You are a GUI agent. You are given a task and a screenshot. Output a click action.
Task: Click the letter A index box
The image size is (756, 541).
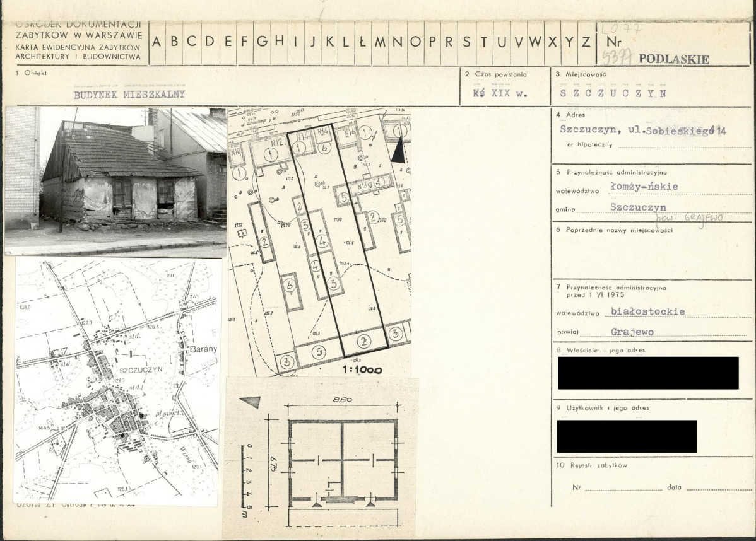click(157, 42)
